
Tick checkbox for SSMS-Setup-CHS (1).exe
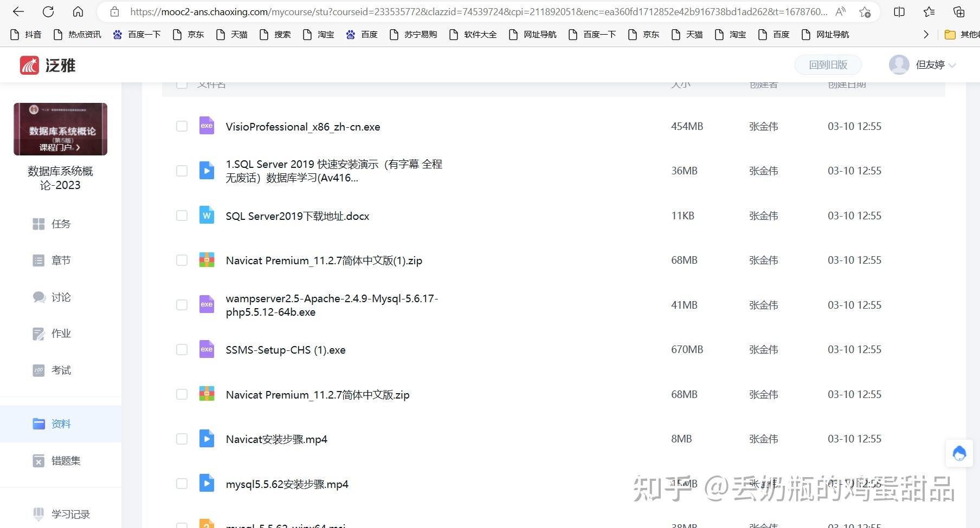pyautogui.click(x=182, y=349)
